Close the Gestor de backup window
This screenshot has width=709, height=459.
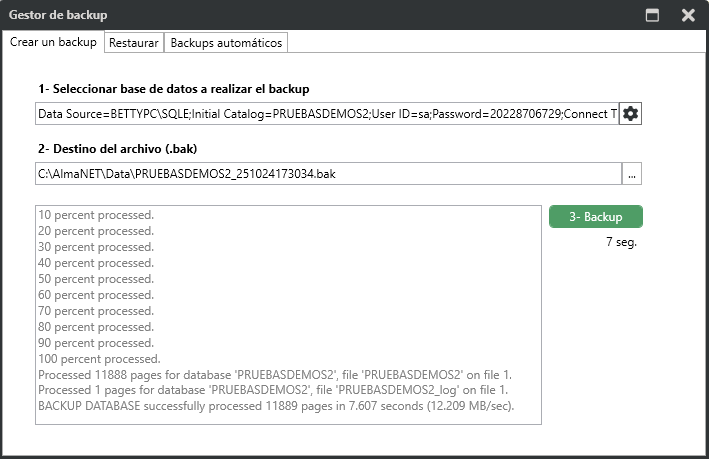[688, 15]
